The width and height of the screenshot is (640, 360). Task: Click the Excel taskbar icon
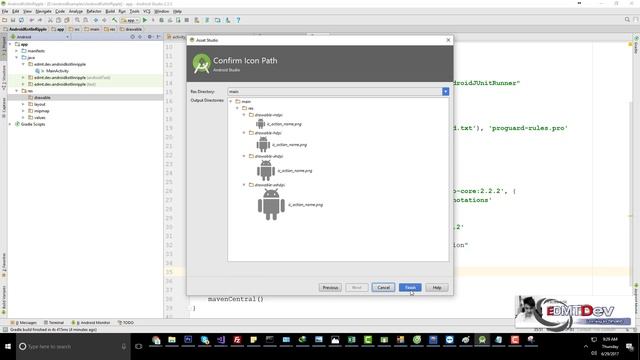click(351, 340)
